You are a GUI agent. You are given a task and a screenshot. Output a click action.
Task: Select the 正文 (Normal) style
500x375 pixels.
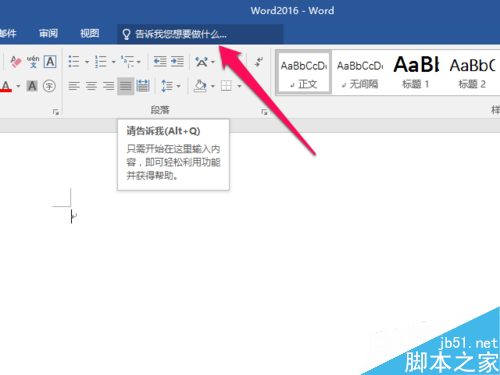304,73
